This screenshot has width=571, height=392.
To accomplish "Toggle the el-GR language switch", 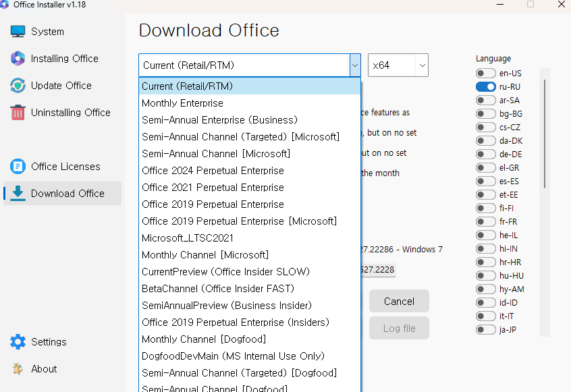I will [x=485, y=167].
